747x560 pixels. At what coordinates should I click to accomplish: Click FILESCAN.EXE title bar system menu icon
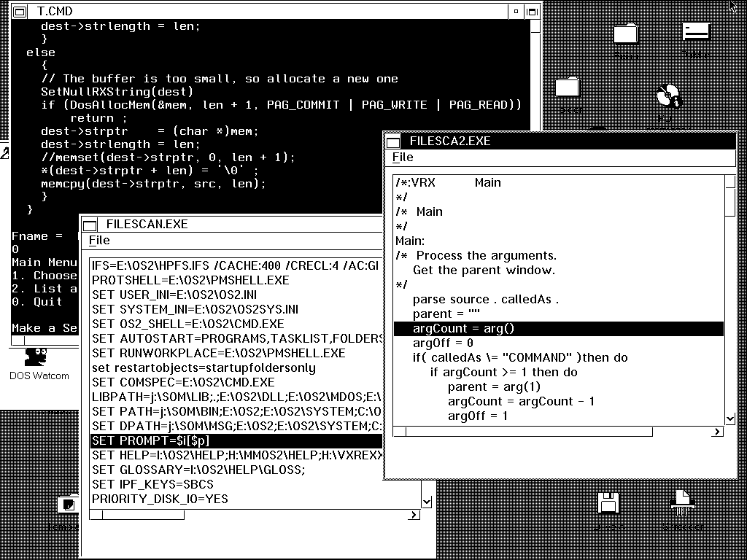pyautogui.click(x=90, y=225)
